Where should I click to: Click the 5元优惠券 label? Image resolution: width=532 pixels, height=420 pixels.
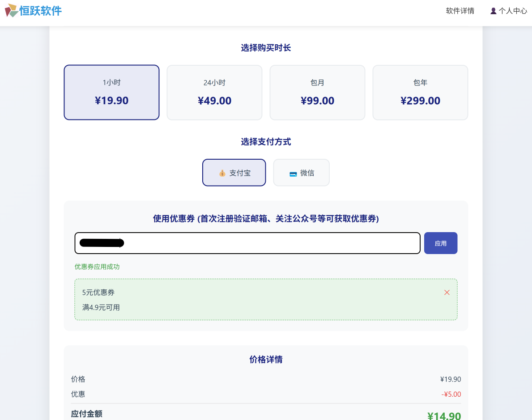tap(98, 293)
